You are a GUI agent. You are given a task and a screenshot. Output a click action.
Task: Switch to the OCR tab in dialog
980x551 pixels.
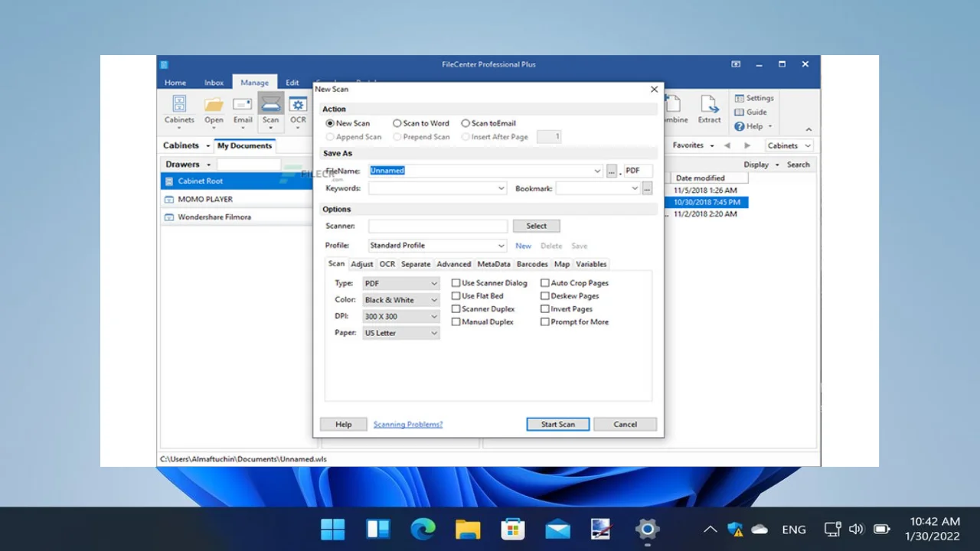(387, 264)
